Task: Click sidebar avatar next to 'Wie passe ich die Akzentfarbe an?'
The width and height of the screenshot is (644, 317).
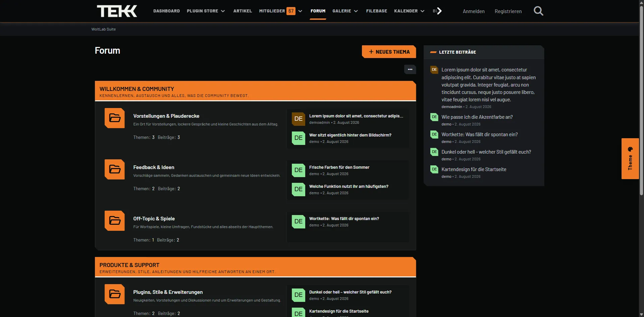Action: tap(434, 117)
